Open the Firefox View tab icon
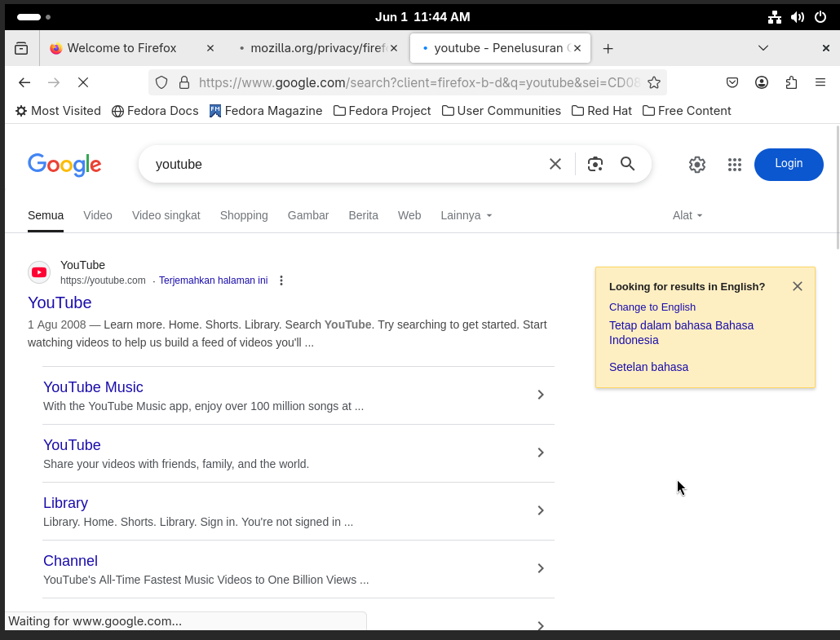 [21, 48]
